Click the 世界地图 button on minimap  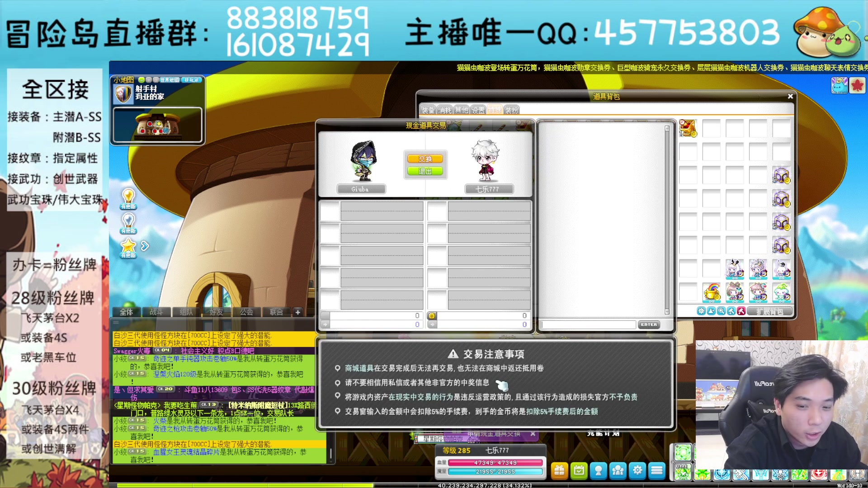[170, 80]
